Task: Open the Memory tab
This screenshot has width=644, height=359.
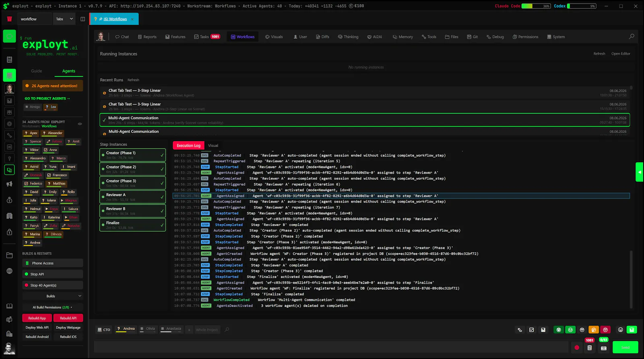Action: (403, 37)
